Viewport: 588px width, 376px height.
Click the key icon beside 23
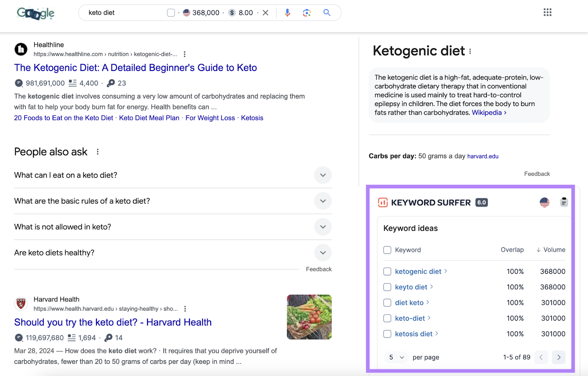[111, 83]
